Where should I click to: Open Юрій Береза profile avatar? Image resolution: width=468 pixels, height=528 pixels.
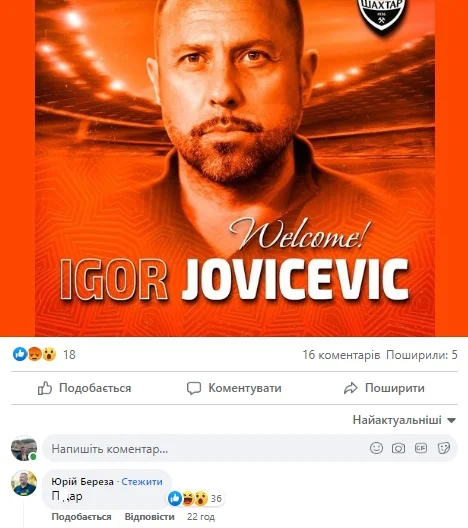[x=24, y=484]
